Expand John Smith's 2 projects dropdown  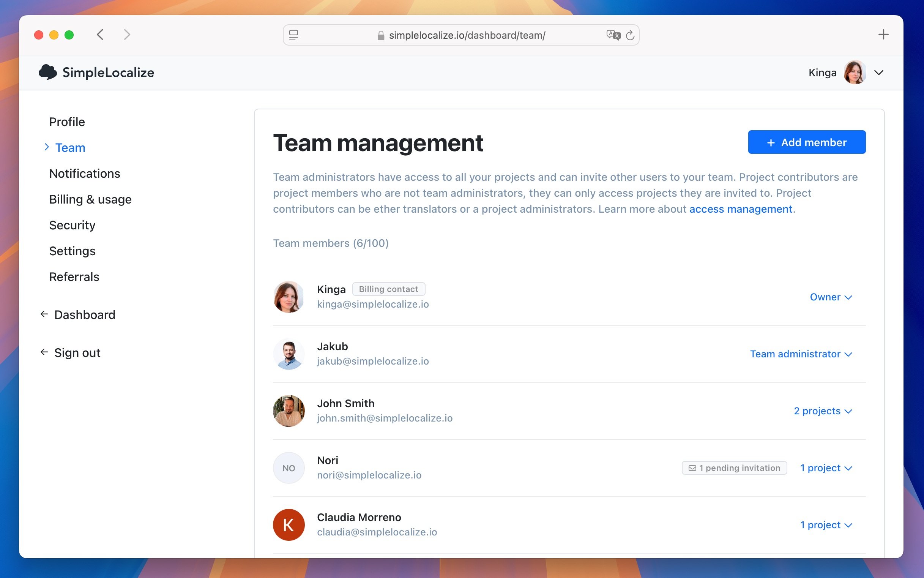click(x=823, y=411)
